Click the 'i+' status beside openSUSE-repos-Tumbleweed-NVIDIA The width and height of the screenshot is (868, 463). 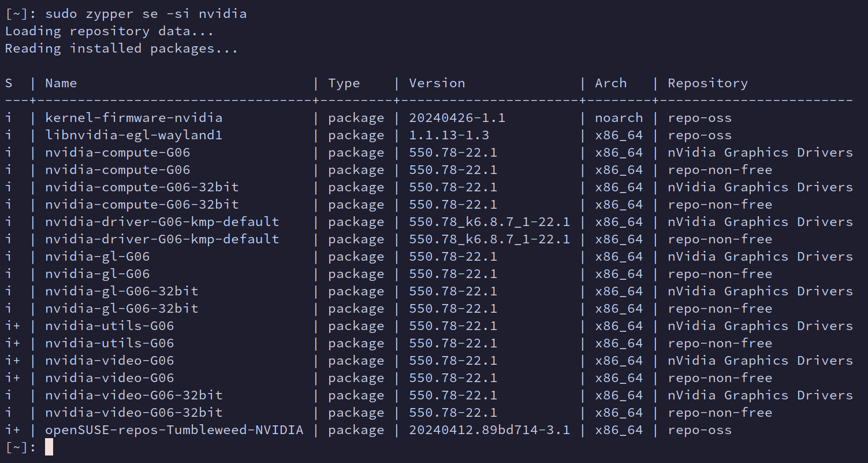point(13,430)
